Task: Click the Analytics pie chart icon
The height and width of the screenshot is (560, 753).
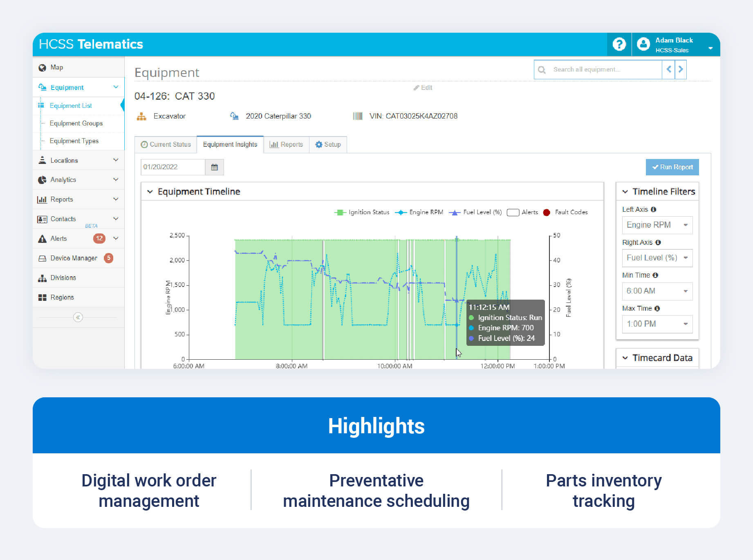Action: pos(42,180)
